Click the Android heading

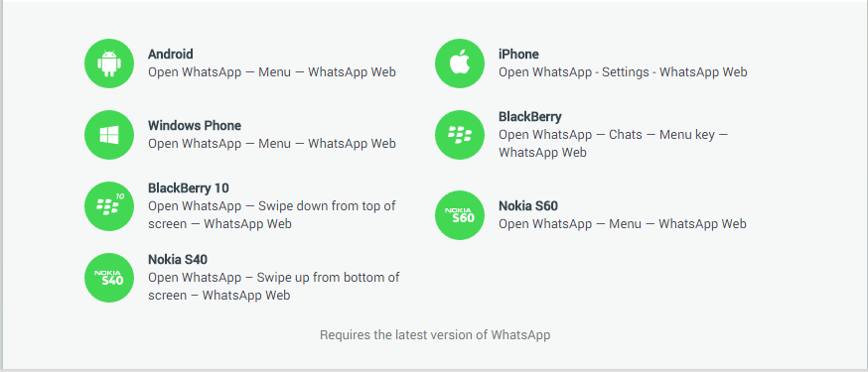171,55
